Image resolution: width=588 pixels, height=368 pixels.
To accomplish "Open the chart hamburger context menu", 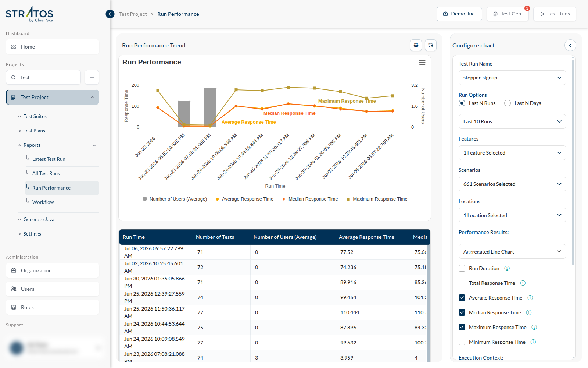I will click(x=422, y=63).
